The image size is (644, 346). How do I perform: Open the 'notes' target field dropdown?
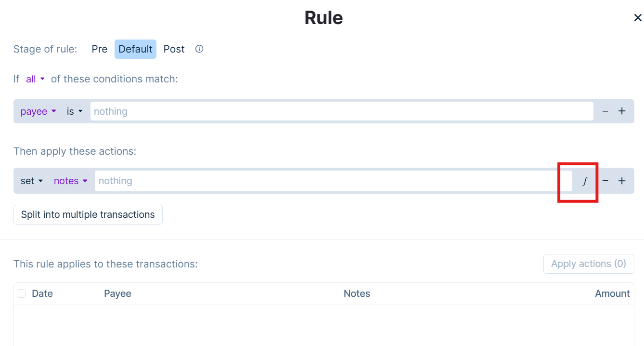click(70, 181)
